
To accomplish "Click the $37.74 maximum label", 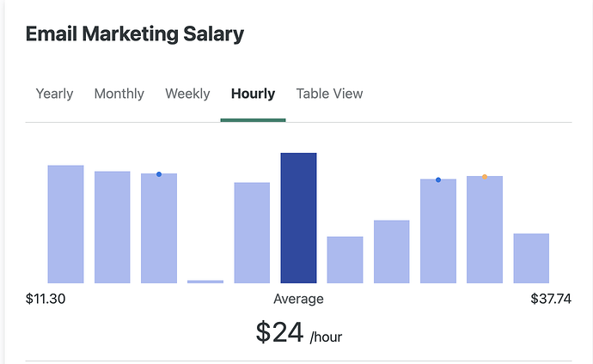I will [551, 299].
